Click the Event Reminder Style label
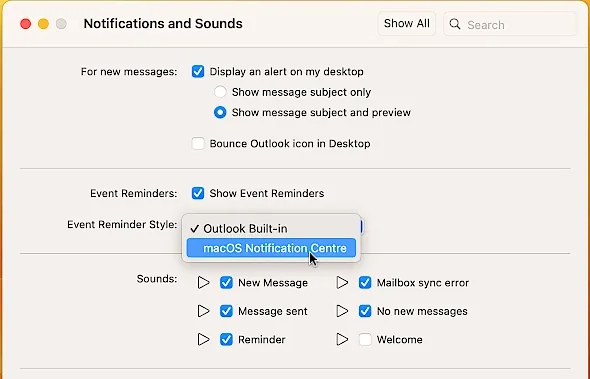The height and width of the screenshot is (379, 590). 122,225
